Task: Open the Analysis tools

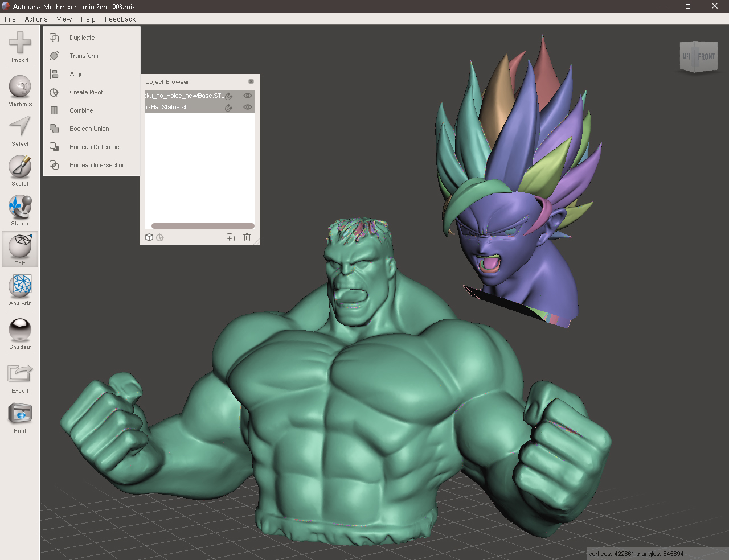Action: click(20, 290)
